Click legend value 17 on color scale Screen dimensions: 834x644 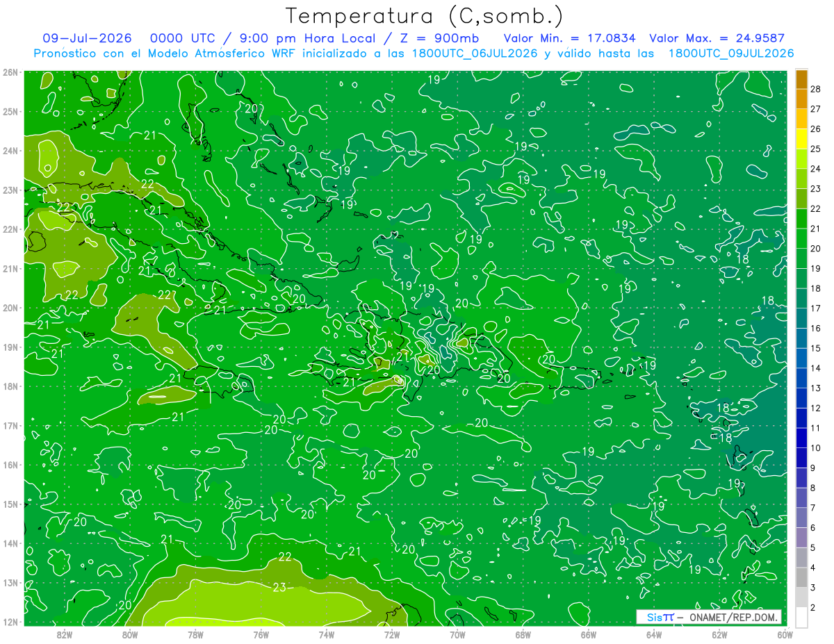click(815, 308)
